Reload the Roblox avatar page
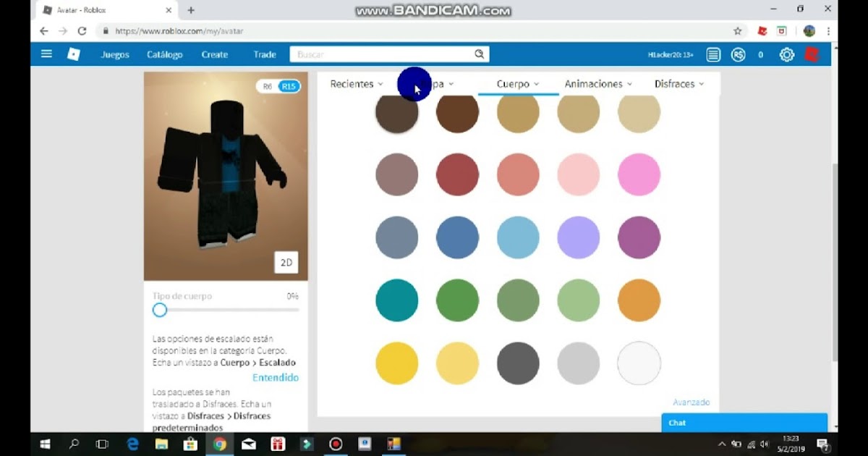The image size is (868, 456). coord(82,31)
